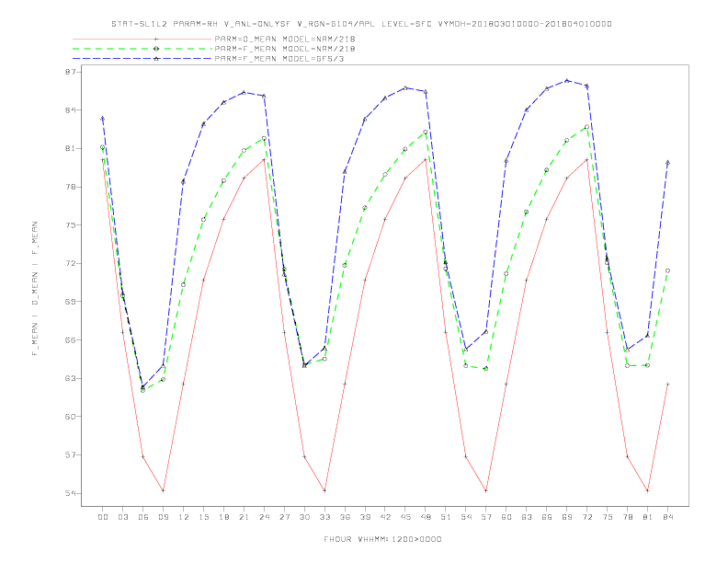Click the chart title starting with STAT=SL1L2
Screen dimensions: 728x563
[361, 24]
